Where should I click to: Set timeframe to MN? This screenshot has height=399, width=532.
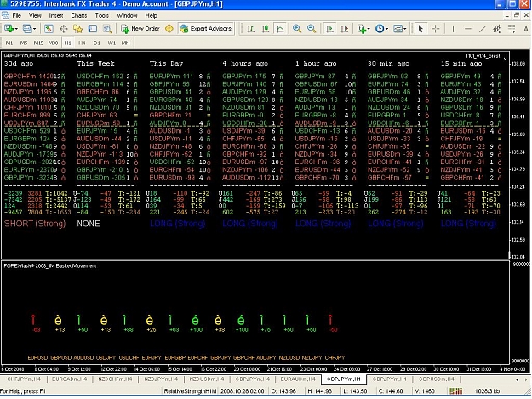(125, 43)
